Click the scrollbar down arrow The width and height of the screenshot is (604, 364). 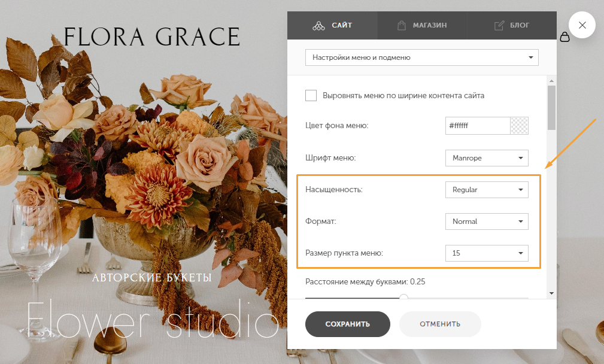(x=551, y=293)
